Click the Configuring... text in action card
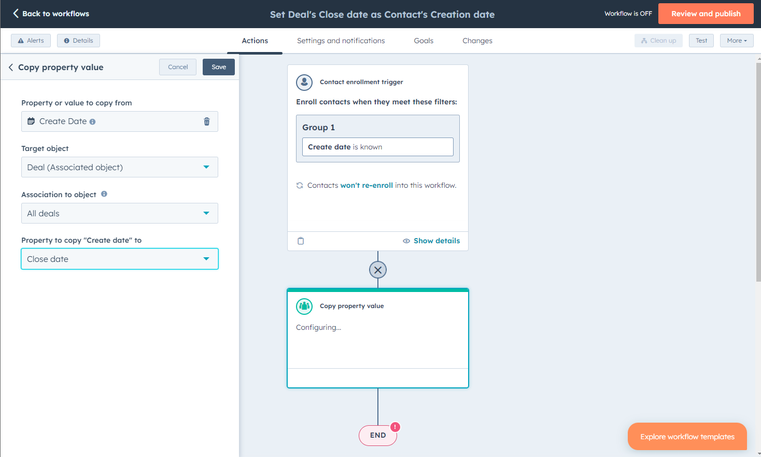This screenshot has width=761, height=457. pyautogui.click(x=318, y=327)
